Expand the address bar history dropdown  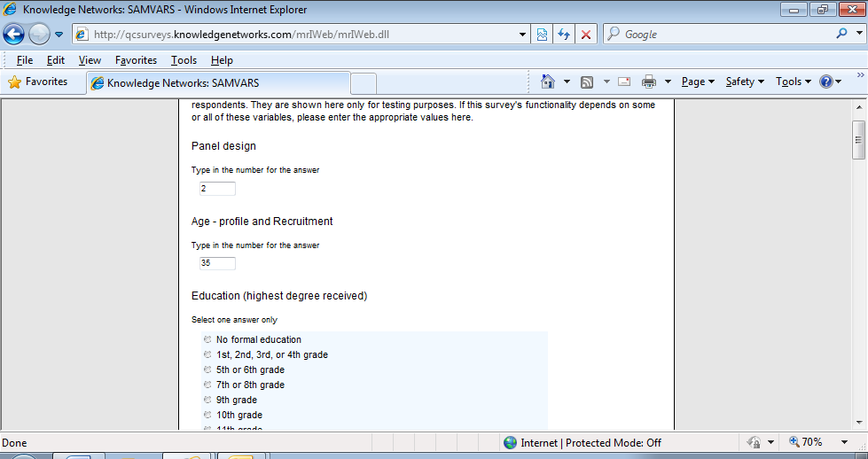click(x=522, y=35)
